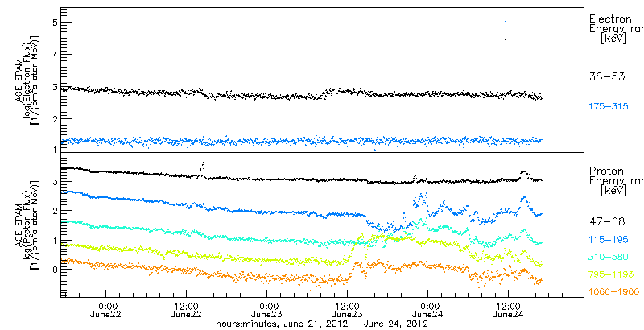The height and width of the screenshot is (330, 644).
Task: Click the 0:00 June23 time axis label
Action: (267, 310)
